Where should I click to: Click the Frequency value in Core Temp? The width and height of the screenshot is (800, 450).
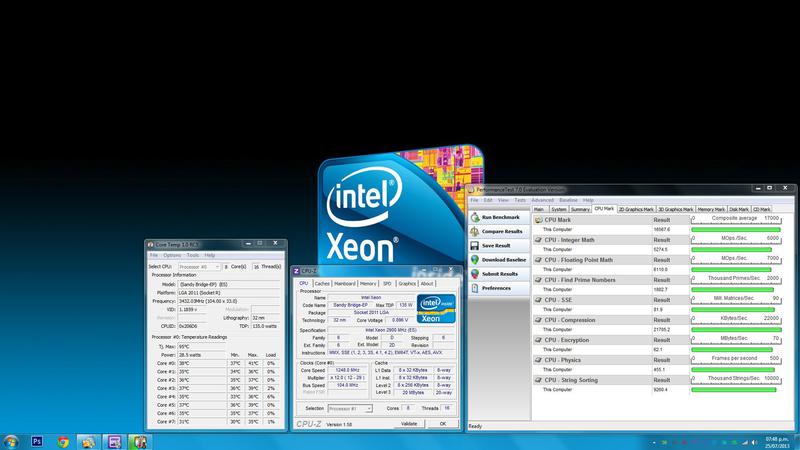(229, 302)
